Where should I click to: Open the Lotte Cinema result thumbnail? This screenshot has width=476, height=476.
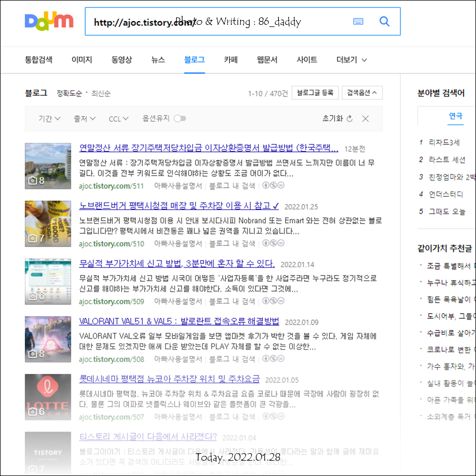click(x=48, y=397)
